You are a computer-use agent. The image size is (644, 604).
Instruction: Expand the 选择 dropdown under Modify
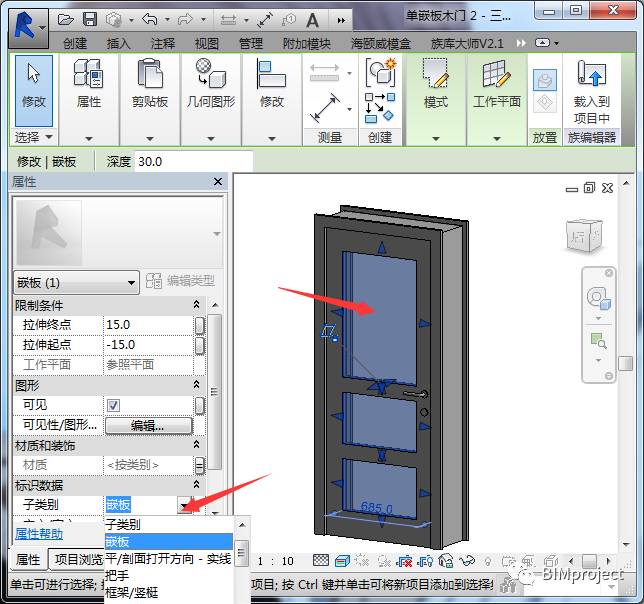[x=34, y=137]
